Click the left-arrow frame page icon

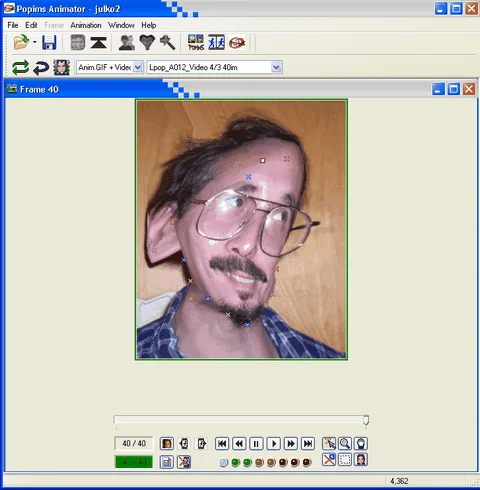coord(184,444)
